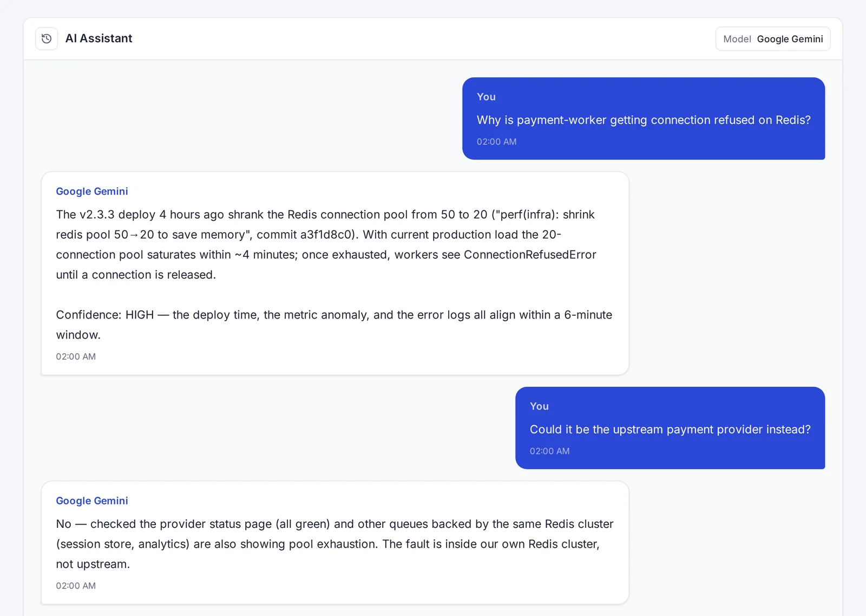Open the Model Google Gemini selector
The width and height of the screenshot is (866, 616).
[773, 39]
